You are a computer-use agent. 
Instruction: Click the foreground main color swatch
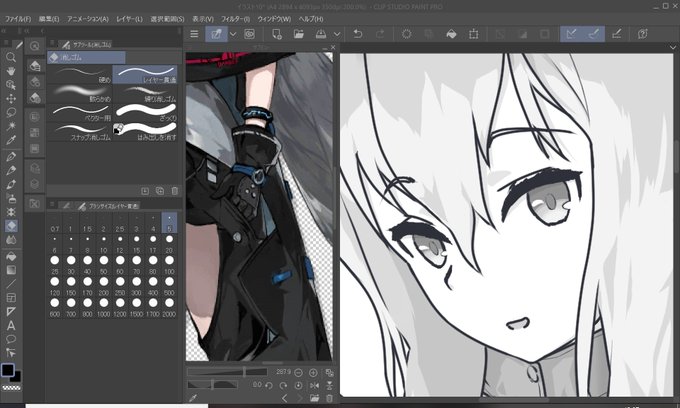coord(8,370)
